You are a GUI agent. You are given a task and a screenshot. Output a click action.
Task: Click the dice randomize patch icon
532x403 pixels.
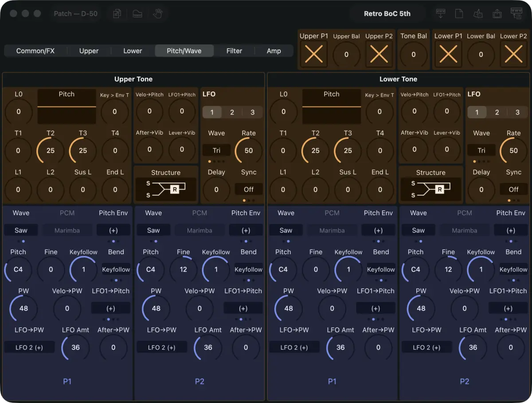click(478, 14)
